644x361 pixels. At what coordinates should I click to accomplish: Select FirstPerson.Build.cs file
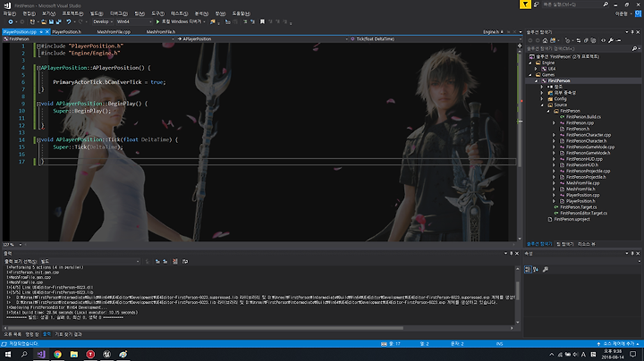click(x=583, y=117)
